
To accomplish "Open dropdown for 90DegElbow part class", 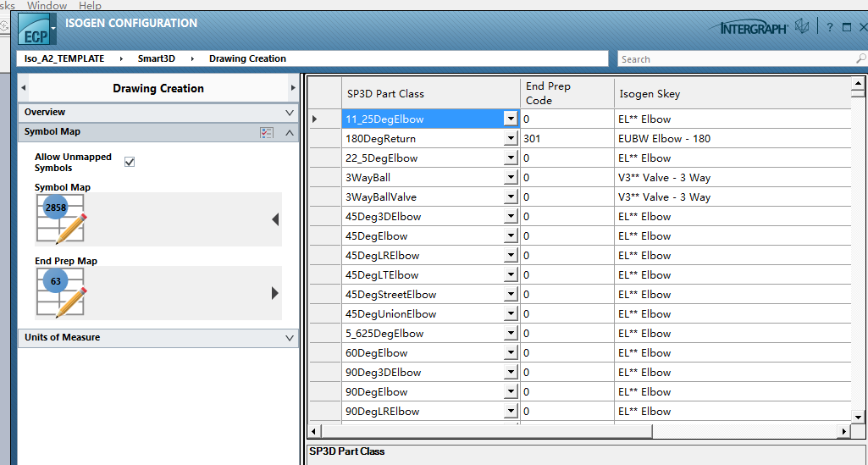I will click(x=511, y=392).
